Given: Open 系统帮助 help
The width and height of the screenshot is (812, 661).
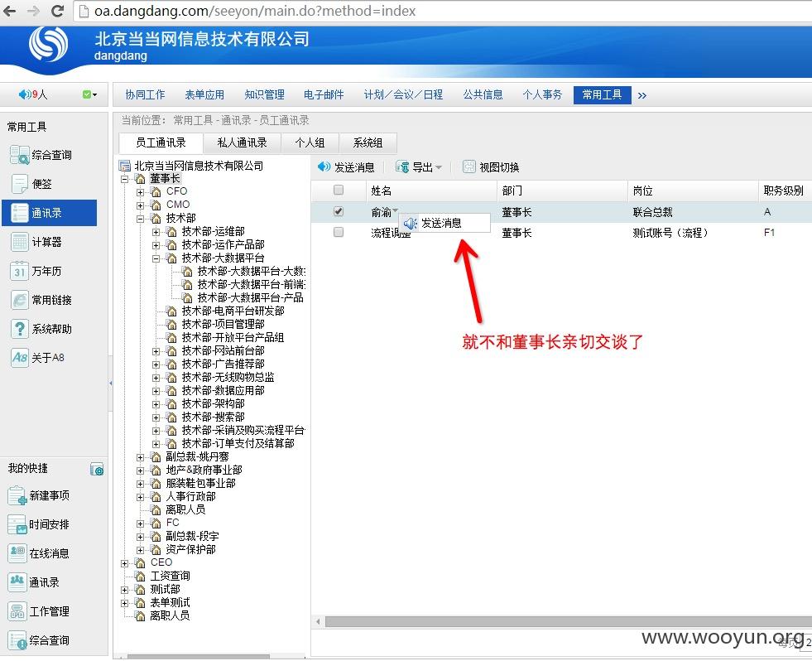Looking at the screenshot, I should click(41, 329).
